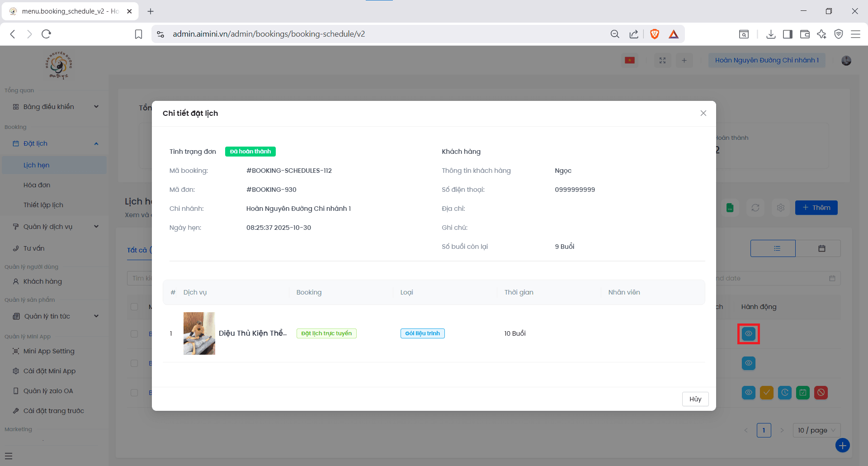Click the red cancel booking icon
The height and width of the screenshot is (466, 868).
821,393
